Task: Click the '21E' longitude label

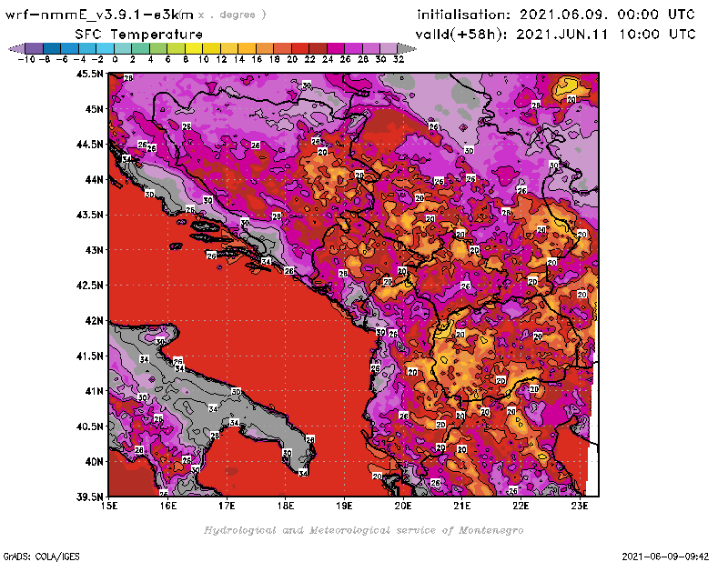Action: (x=462, y=506)
